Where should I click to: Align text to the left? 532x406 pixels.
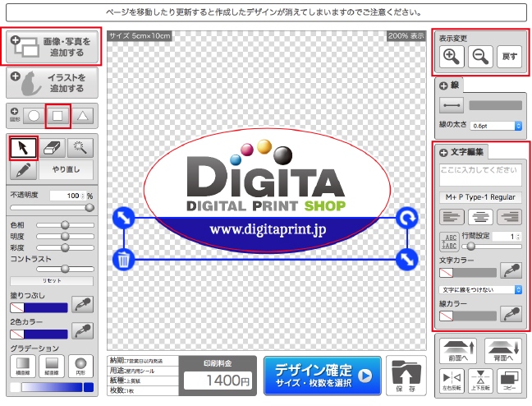click(452, 216)
